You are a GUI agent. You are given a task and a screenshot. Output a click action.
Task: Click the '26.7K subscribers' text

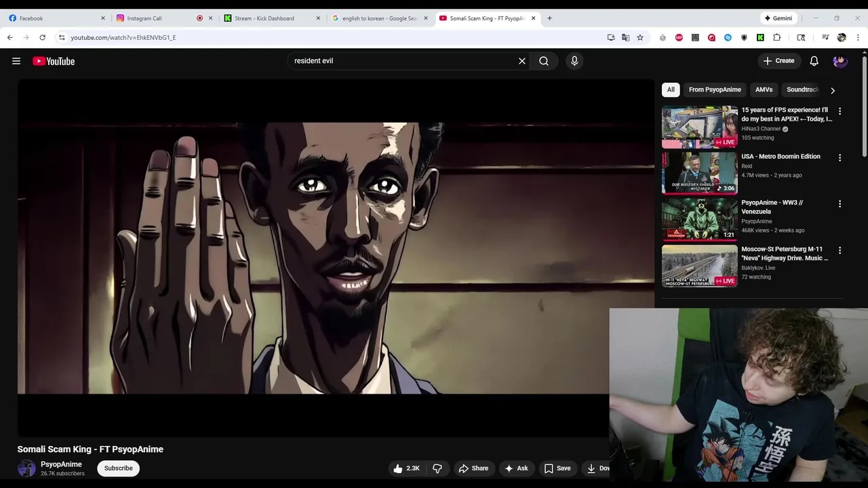[62, 474]
